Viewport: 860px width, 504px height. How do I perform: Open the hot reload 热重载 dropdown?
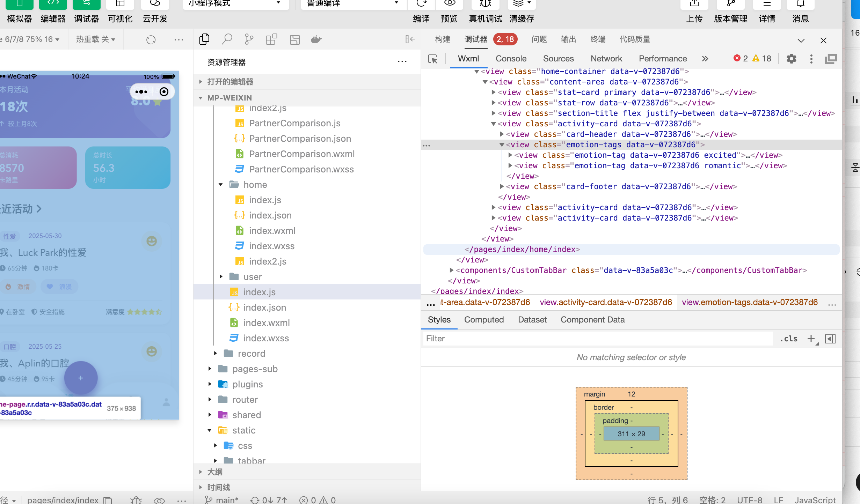96,39
